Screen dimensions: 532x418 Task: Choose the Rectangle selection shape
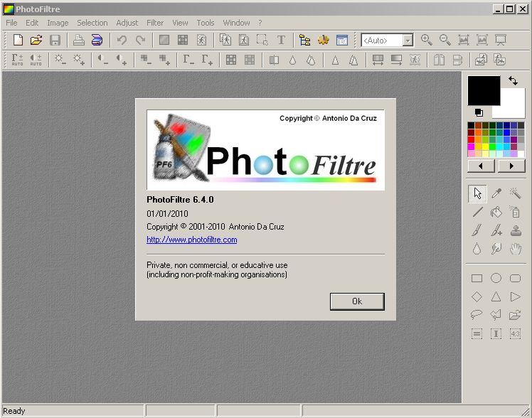pos(477,279)
